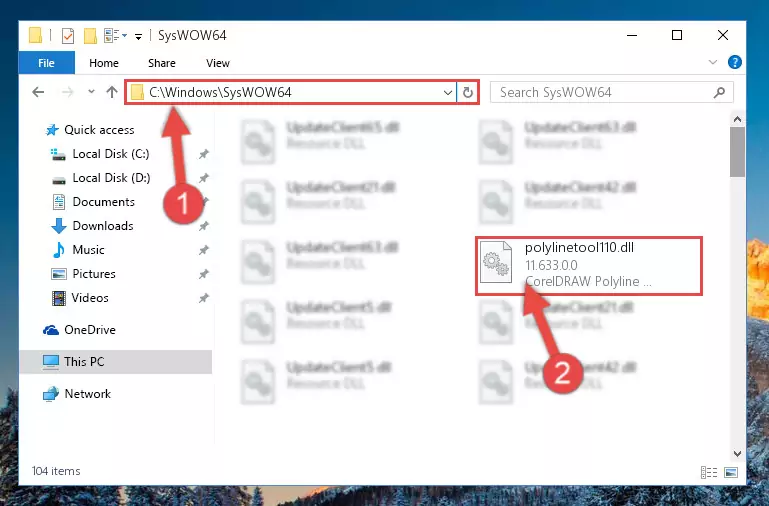Switch to large icons view in status bar
769x506 pixels.
tap(731, 472)
